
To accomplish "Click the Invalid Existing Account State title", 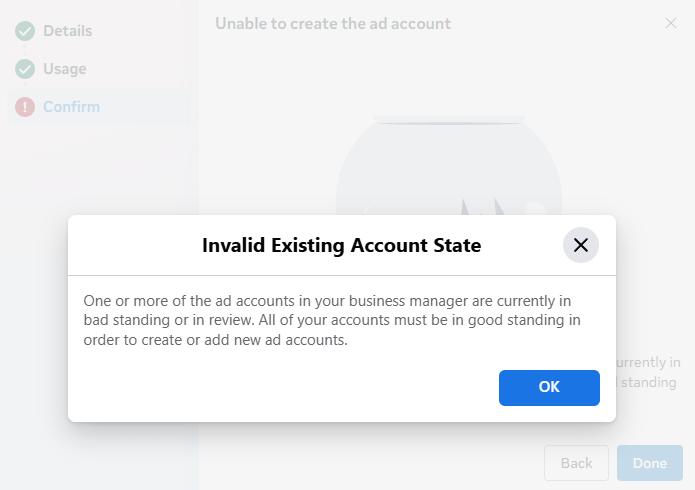I will [x=341, y=245].
